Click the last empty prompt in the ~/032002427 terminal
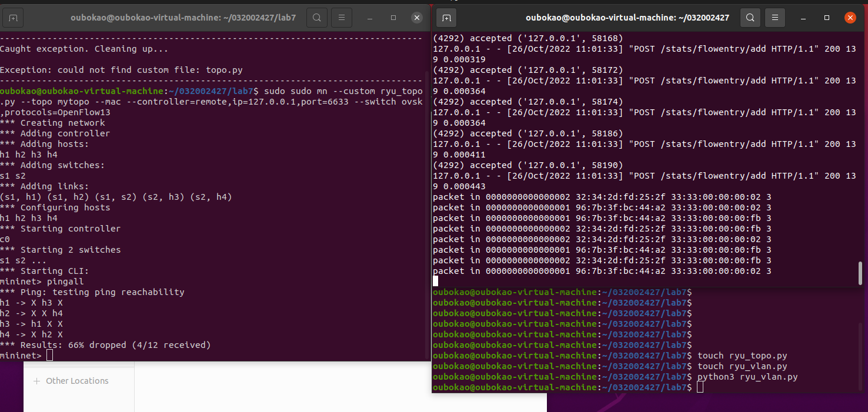The image size is (868, 412). 567,387
